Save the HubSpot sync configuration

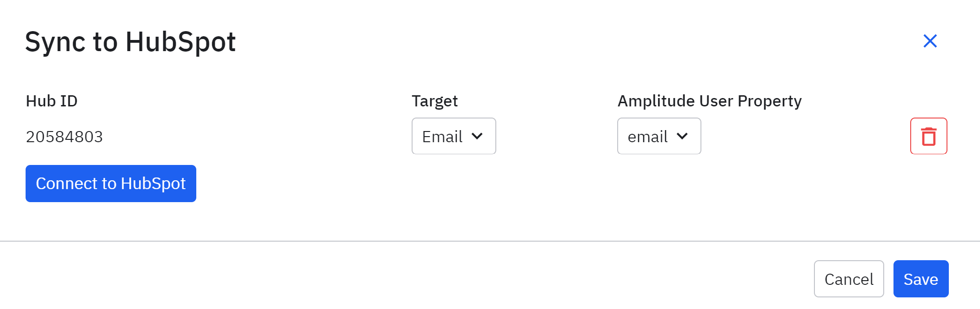point(920,279)
